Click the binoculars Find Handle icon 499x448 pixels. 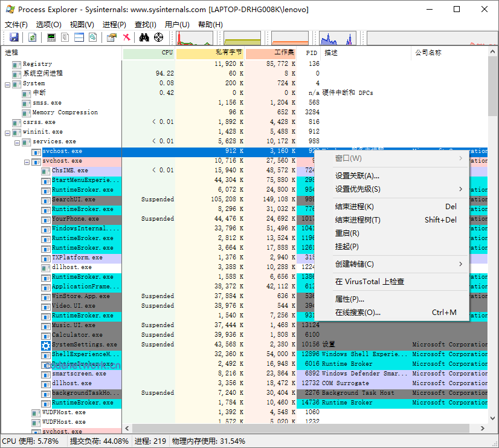(x=144, y=37)
